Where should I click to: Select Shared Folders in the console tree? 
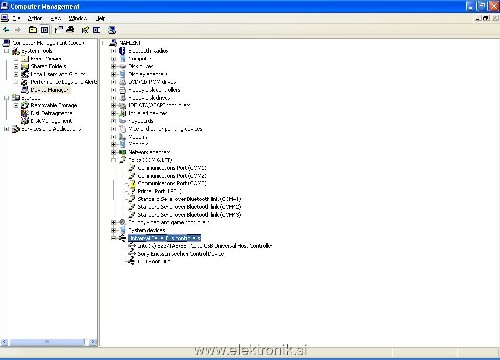tap(48, 66)
